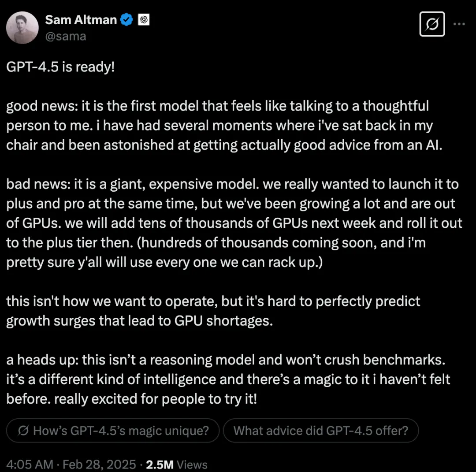Click the "really excited for people to try it!" sentence
Viewport: 476px width, 472px height.
[156, 399]
